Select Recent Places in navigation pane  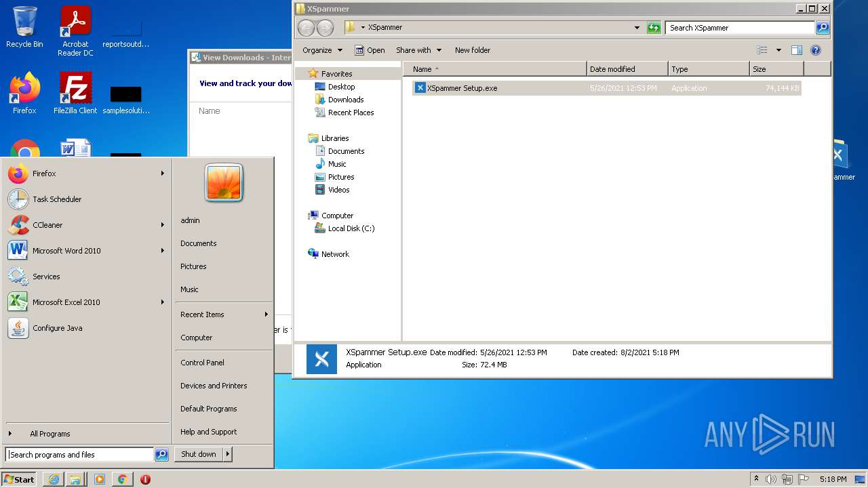tap(351, 113)
